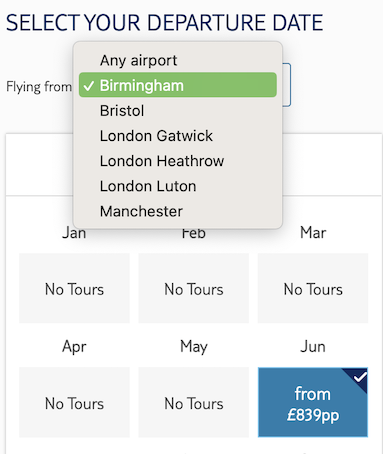Click the Jun month label
Image resolution: width=383 pixels, height=454 pixels.
tap(313, 346)
